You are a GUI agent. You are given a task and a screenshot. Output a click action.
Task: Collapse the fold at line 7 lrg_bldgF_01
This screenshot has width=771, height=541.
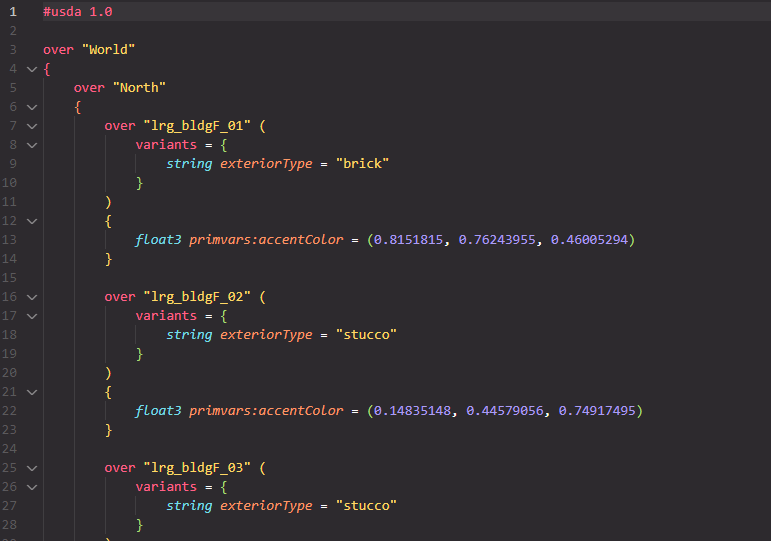tap(32, 126)
